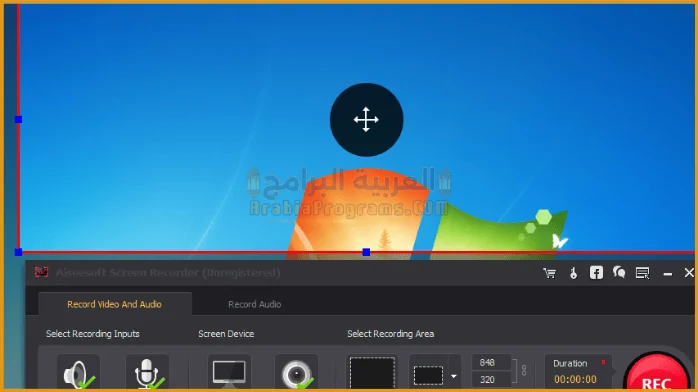Open the feedback chat bubbles icon

coord(619,272)
